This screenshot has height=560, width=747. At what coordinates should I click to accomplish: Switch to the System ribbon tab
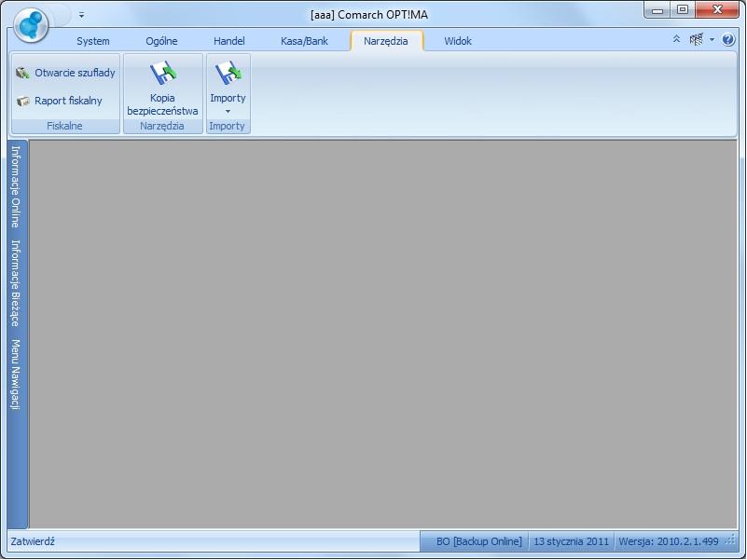(93, 41)
